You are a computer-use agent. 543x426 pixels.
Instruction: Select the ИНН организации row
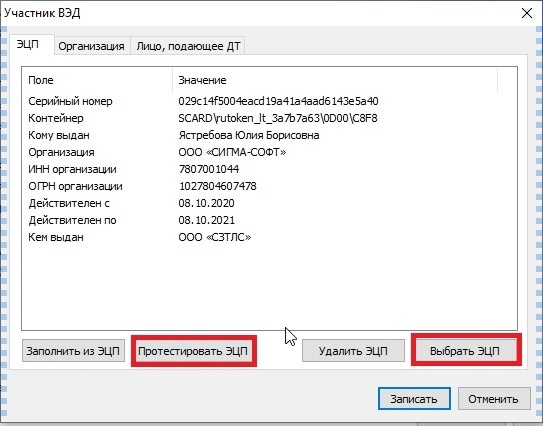point(269,169)
